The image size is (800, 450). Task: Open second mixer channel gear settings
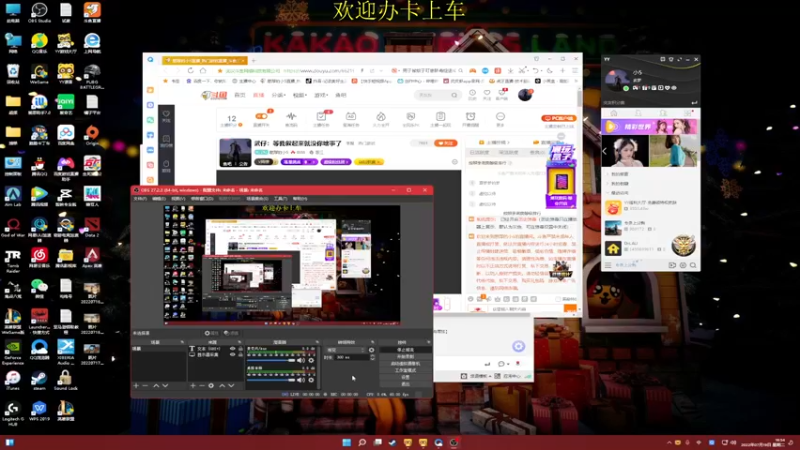pyautogui.click(x=311, y=380)
